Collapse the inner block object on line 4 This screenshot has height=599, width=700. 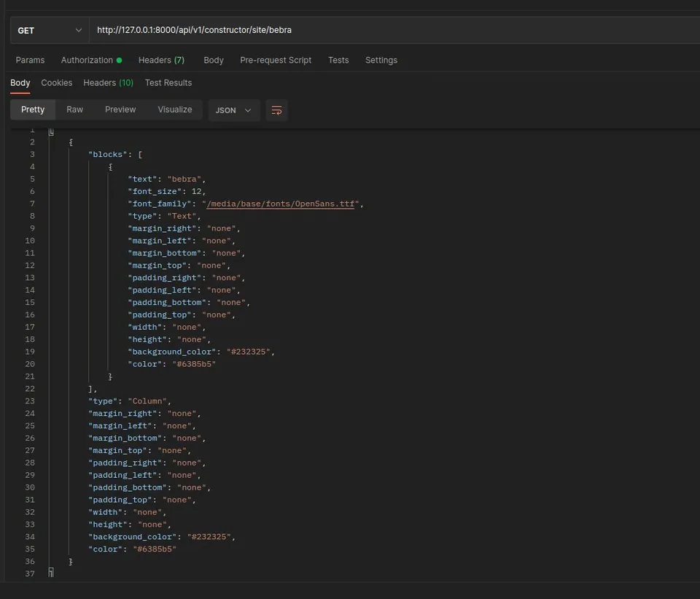pyautogui.click(x=110, y=166)
